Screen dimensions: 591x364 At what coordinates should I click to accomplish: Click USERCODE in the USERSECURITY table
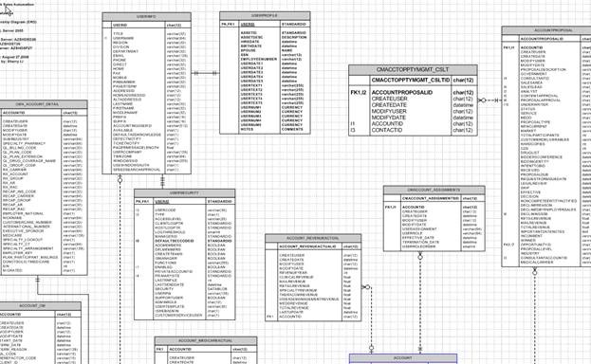click(165, 210)
